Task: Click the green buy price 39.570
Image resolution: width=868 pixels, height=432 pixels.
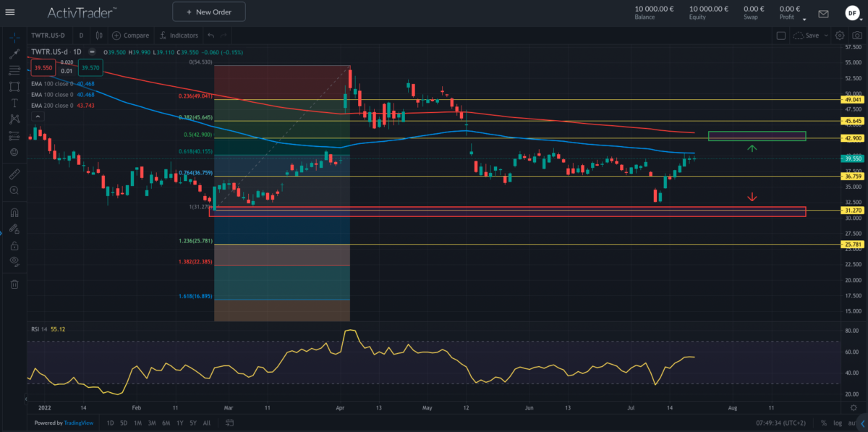Action: point(90,67)
